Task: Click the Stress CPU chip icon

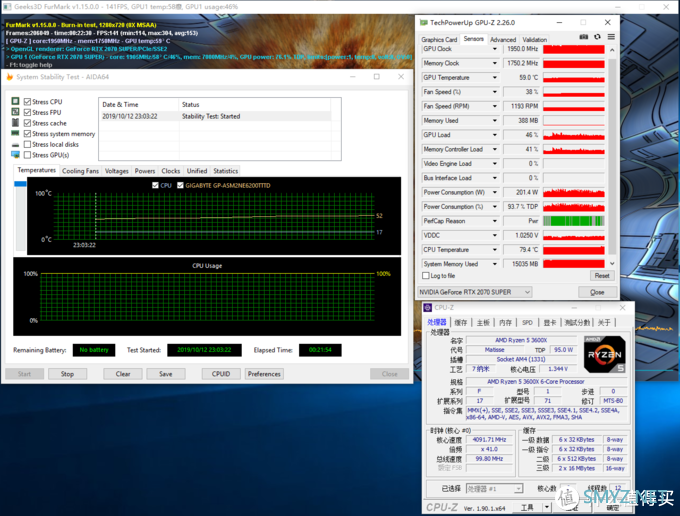Action: tap(15, 101)
